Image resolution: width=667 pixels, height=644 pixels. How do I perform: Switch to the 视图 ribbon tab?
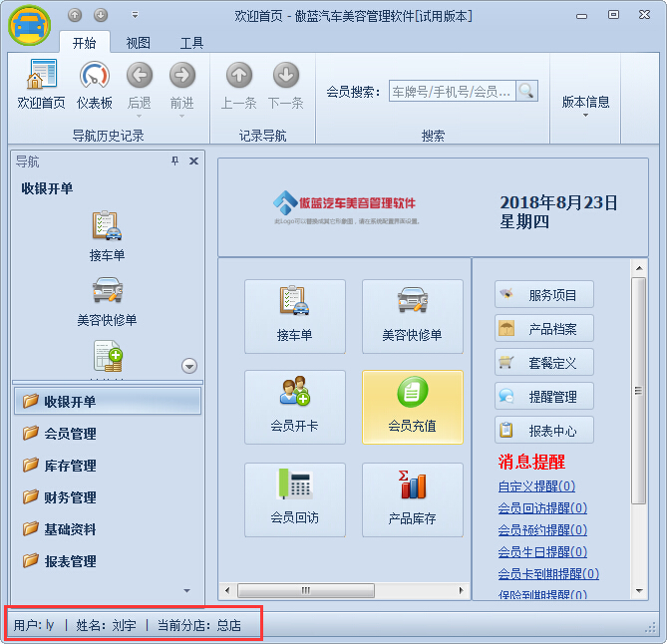139,43
